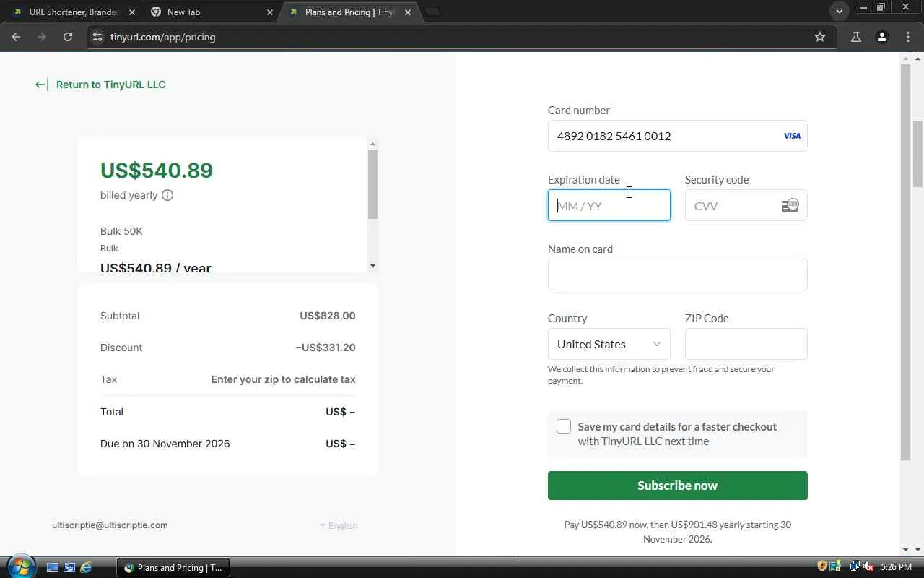This screenshot has height=578, width=924.
Task: Reload the TinyURL pricing page
Action: click(x=68, y=37)
